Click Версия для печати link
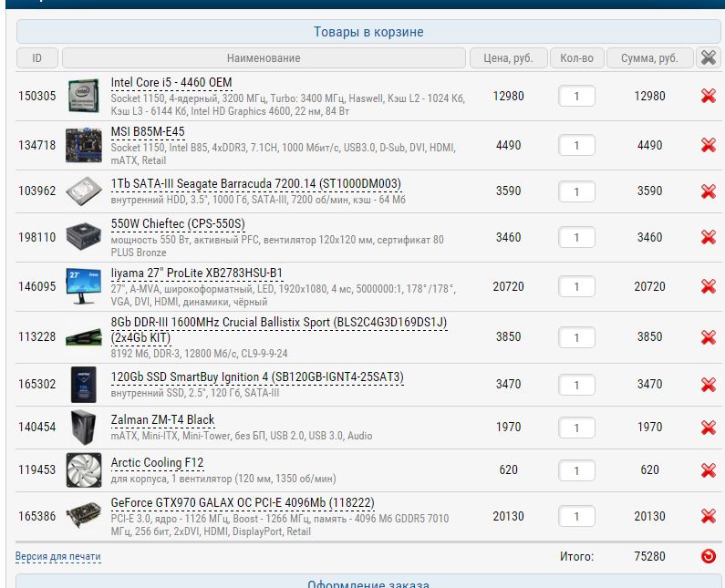 click(57, 556)
